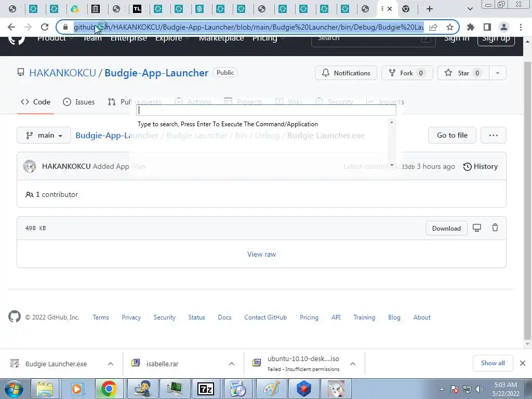Click the Notifications button
The height and width of the screenshot is (399, 532).
tap(345, 73)
